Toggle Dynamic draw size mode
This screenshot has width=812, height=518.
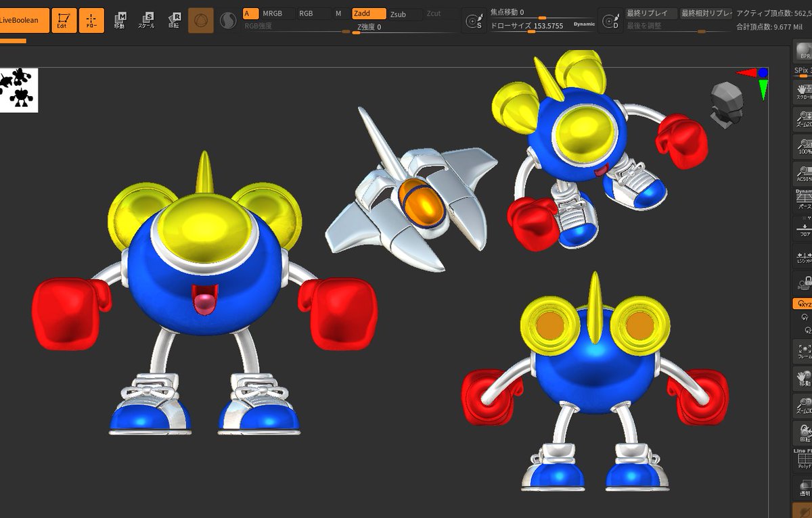[583, 23]
